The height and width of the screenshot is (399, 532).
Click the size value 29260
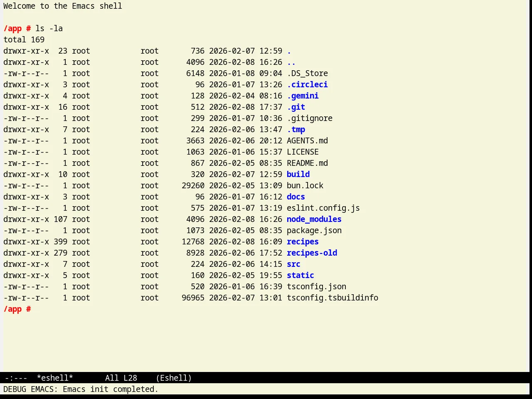(193, 185)
